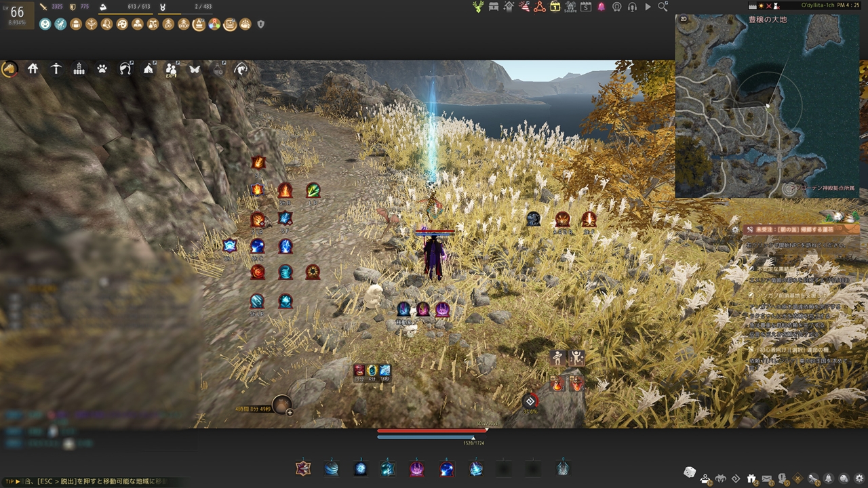
Task: Click the pickaxe worker icon
Action: (56, 68)
